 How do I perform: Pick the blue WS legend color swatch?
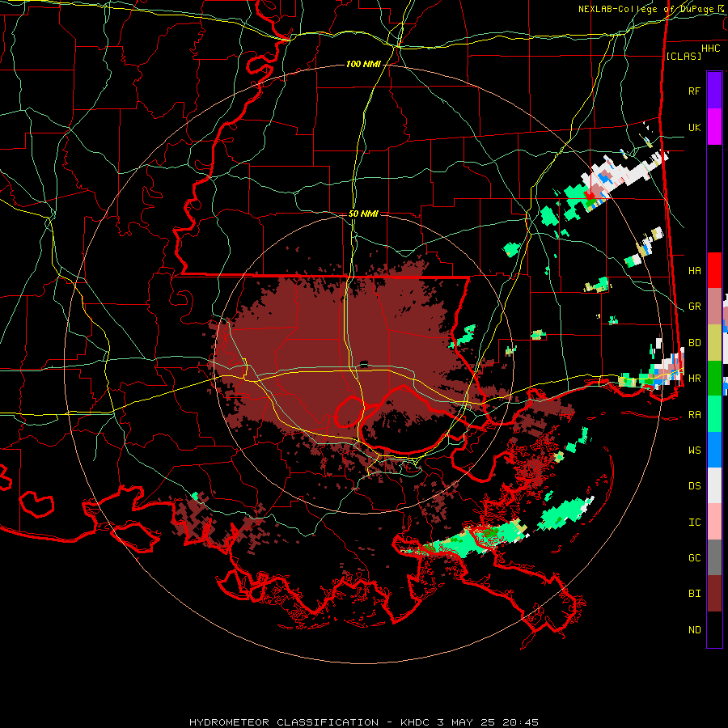[x=714, y=450]
